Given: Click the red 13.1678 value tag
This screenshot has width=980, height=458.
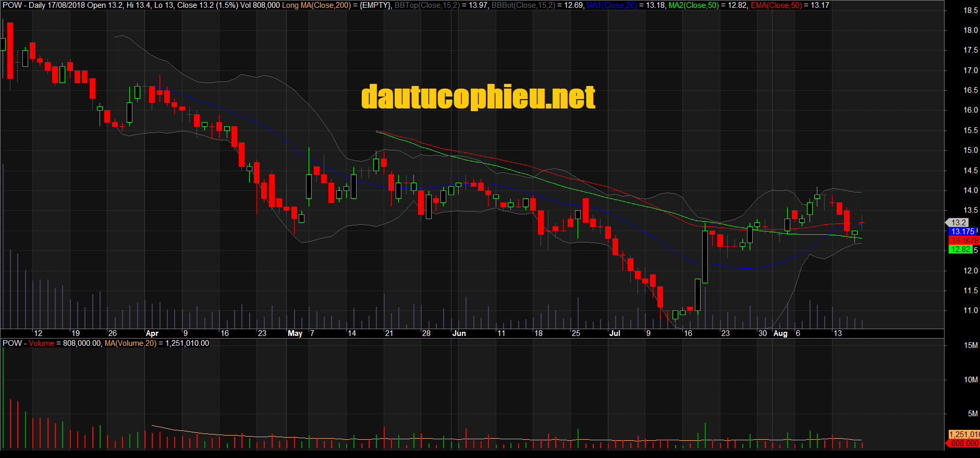Looking at the screenshot, I should 963,240.
